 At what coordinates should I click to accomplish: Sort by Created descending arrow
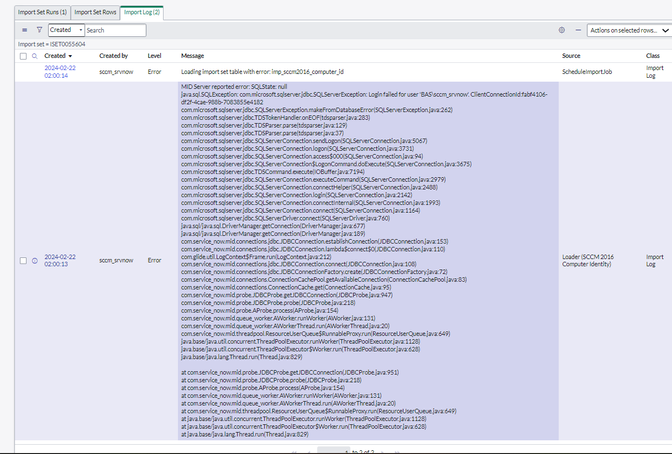pyautogui.click(x=70, y=56)
